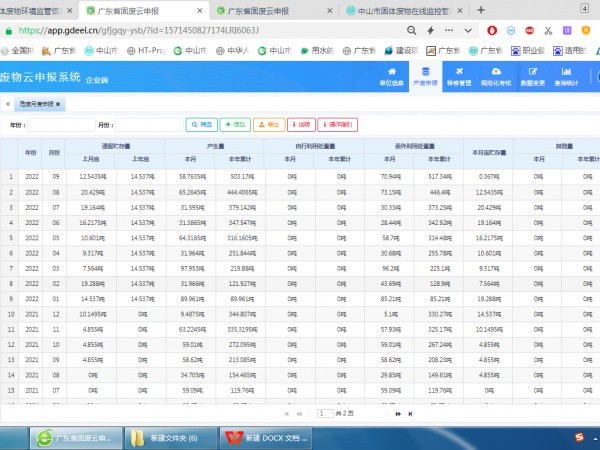Click the red ABP ad-blocker extension icon
This screenshot has height=450, width=600.
point(530,30)
